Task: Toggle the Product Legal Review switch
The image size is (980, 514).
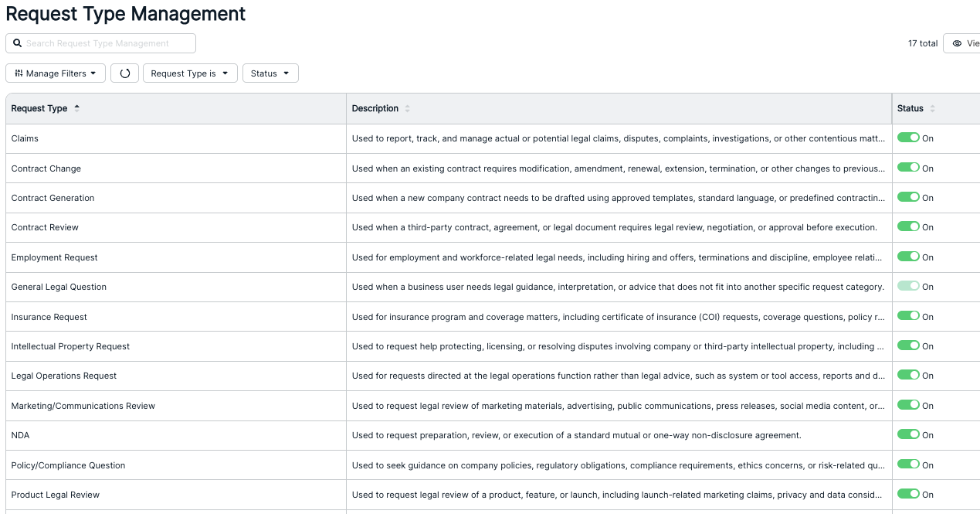Action: pyautogui.click(x=908, y=494)
